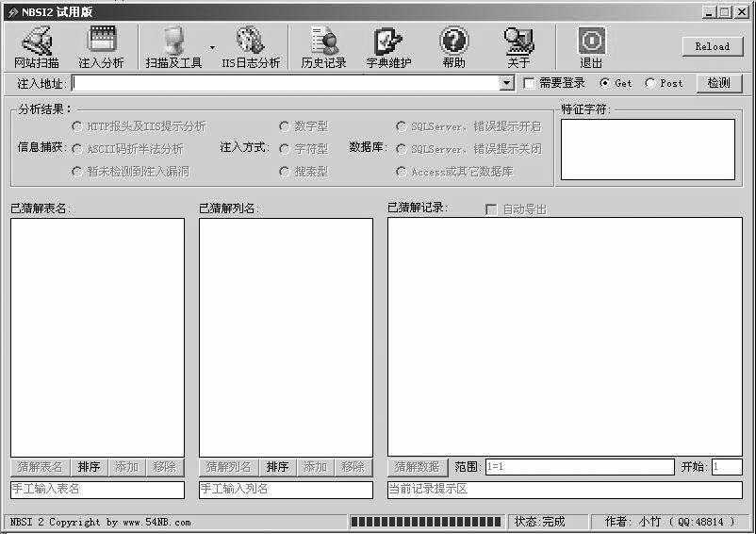Image resolution: width=756 pixels, height=534 pixels.
Task: Expand the 注入地址 address dropdown
Action: (x=507, y=84)
